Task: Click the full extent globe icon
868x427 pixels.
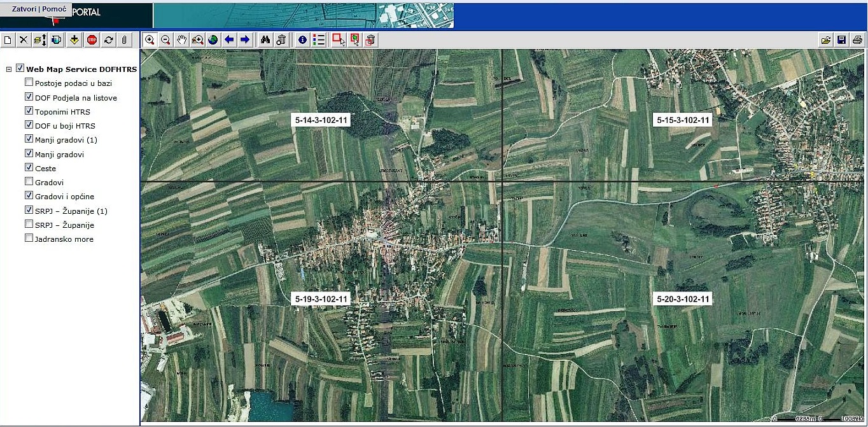Action: (213, 39)
